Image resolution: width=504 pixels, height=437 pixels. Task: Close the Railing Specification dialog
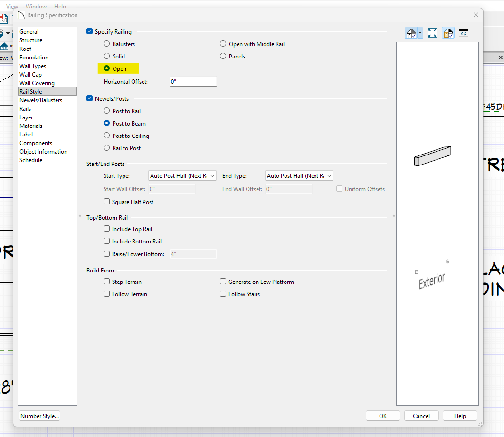point(475,15)
